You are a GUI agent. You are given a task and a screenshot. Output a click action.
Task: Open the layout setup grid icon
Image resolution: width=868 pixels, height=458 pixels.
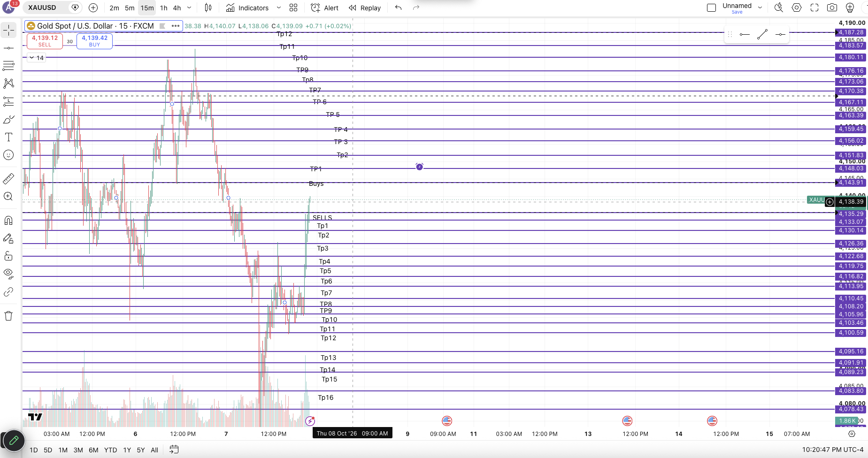tap(293, 8)
